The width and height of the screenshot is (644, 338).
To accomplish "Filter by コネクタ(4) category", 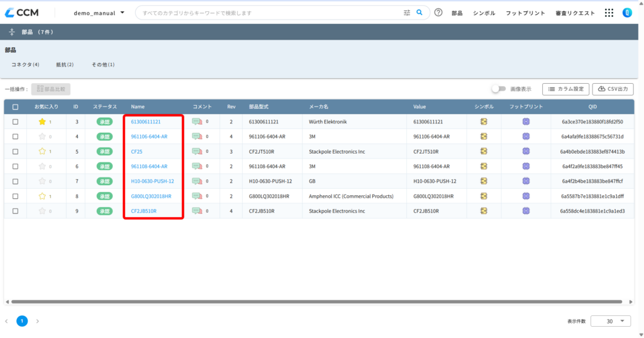I will click(25, 65).
